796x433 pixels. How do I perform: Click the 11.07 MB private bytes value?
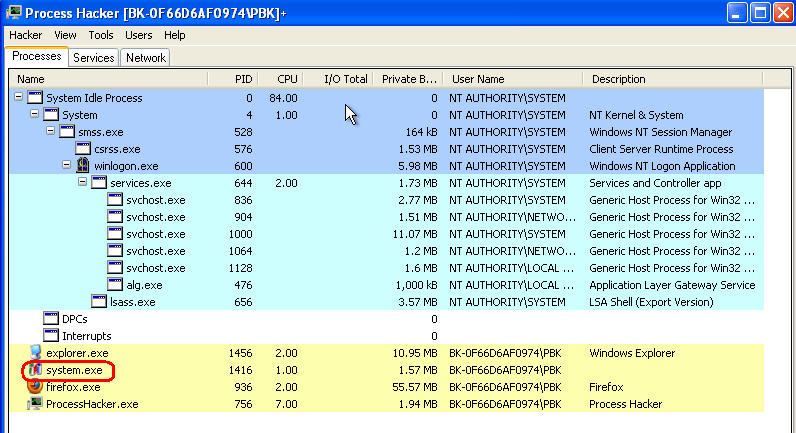coord(415,234)
